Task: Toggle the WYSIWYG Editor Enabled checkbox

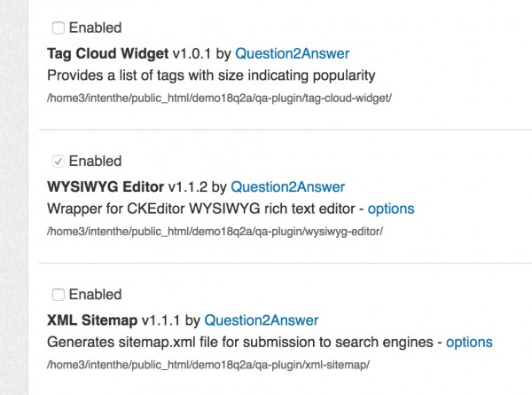Action: click(58, 162)
